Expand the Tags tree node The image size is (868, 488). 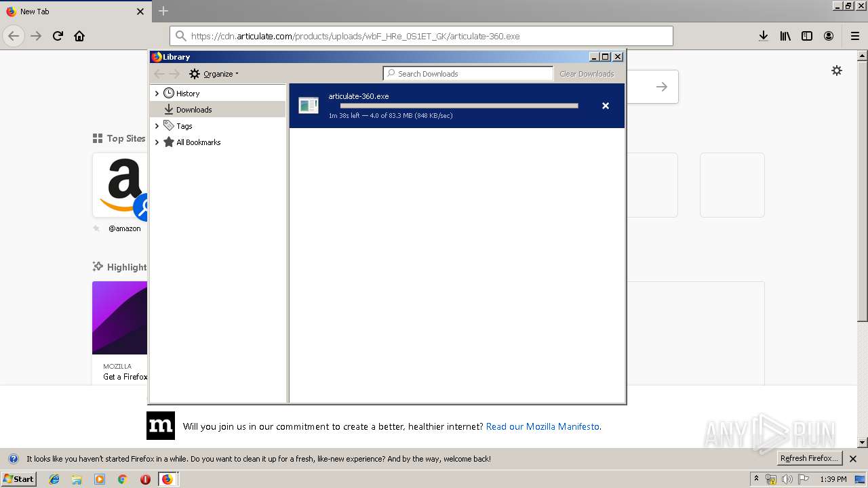coord(157,126)
